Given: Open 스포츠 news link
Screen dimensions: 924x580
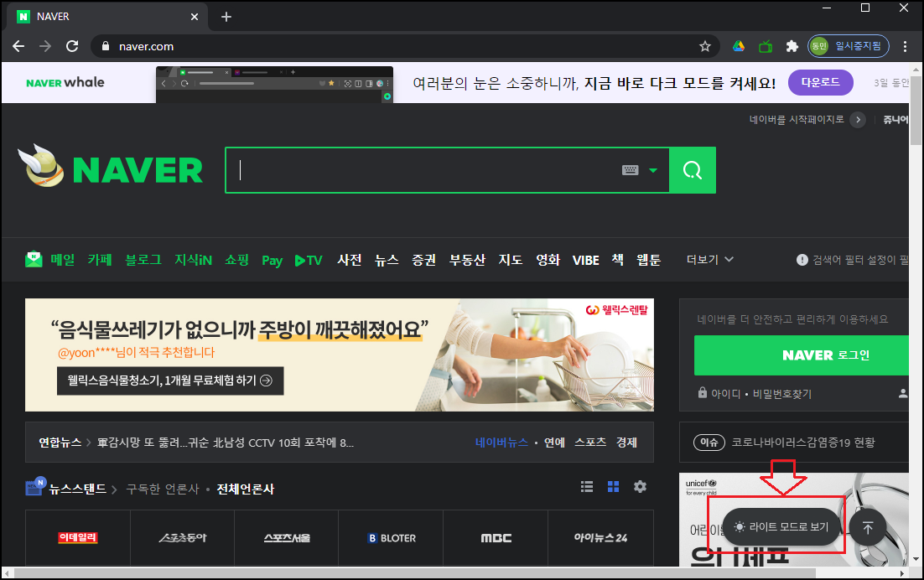Looking at the screenshot, I should point(590,443).
